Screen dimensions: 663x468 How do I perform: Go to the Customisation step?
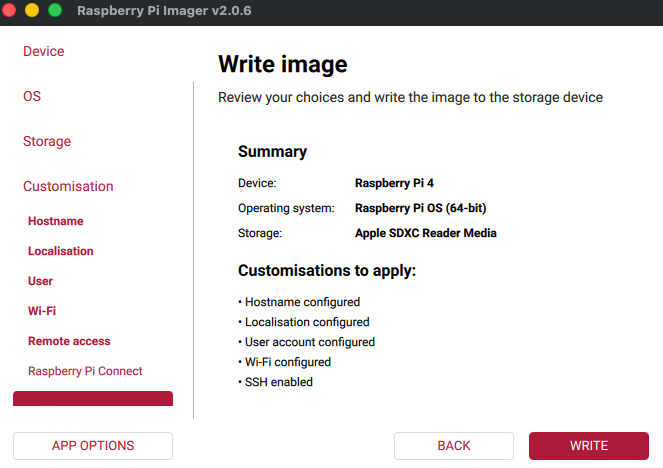68,186
